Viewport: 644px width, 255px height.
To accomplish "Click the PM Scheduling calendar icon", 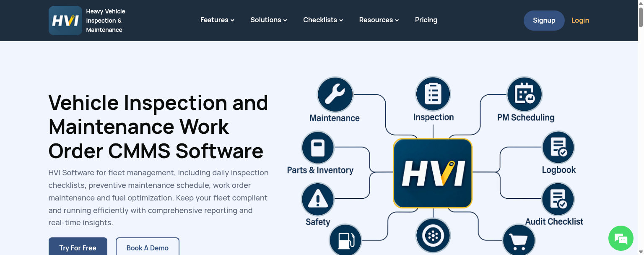I will click(x=525, y=94).
